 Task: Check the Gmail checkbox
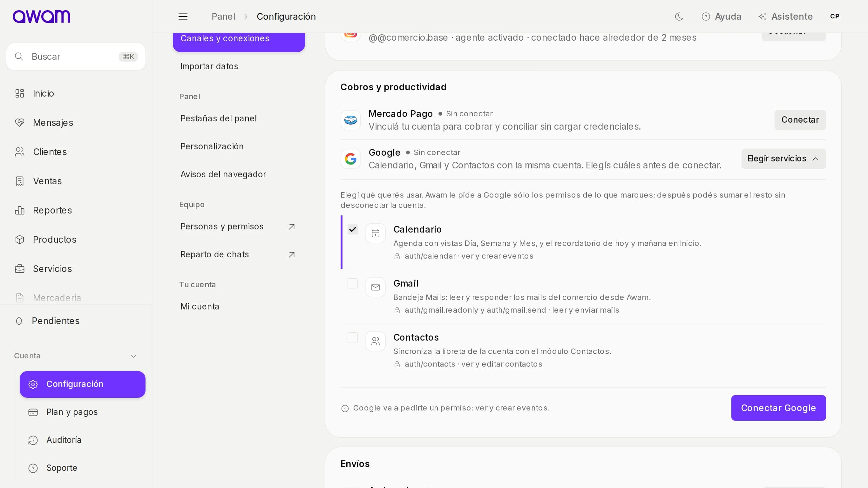[352, 283]
